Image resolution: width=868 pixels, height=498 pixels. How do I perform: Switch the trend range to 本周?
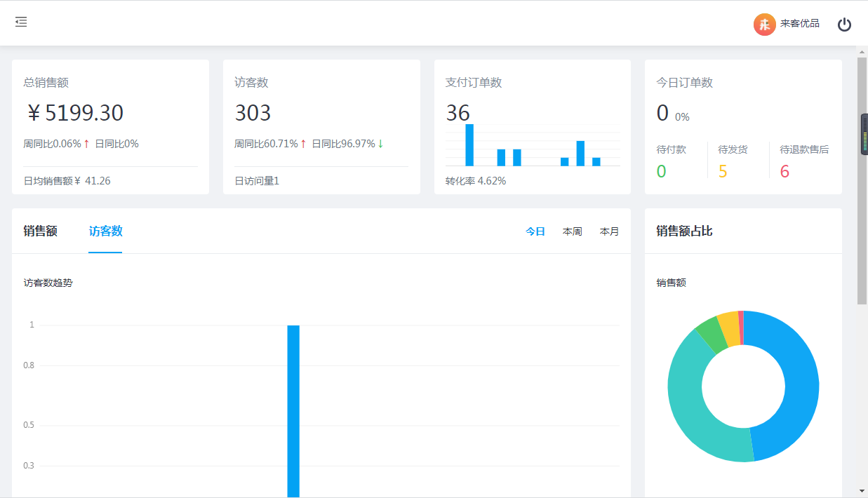click(573, 231)
